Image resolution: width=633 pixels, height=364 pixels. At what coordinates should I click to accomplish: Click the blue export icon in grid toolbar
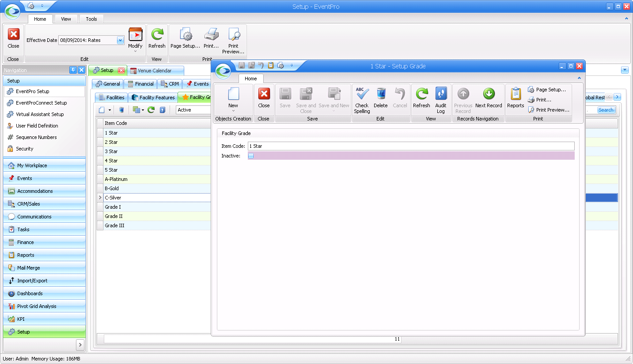[162, 110]
